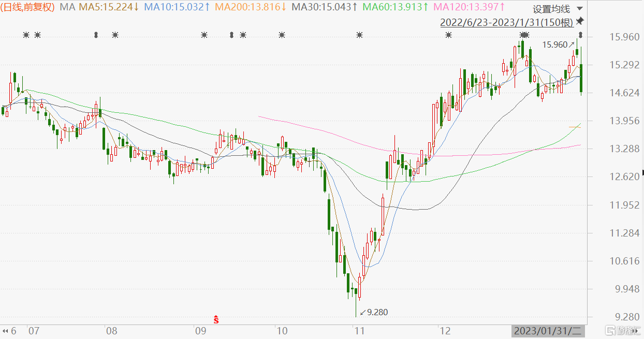
Task: Click the double-left arrow beside the 6 month label
Action: (x=5, y=331)
